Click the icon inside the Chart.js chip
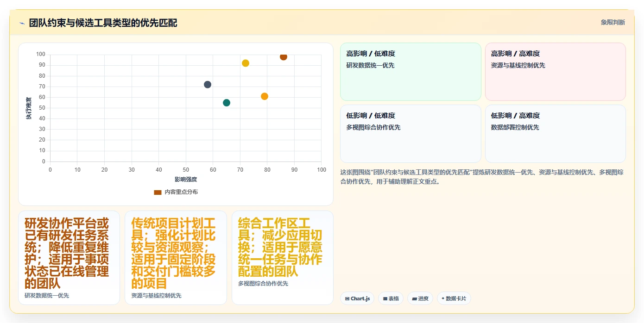The height and width of the screenshot is (323, 644). (x=347, y=299)
